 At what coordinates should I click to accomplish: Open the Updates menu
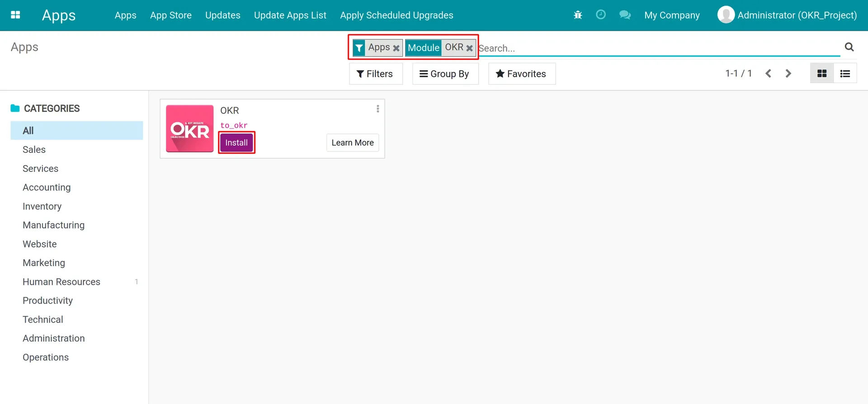[x=222, y=15]
